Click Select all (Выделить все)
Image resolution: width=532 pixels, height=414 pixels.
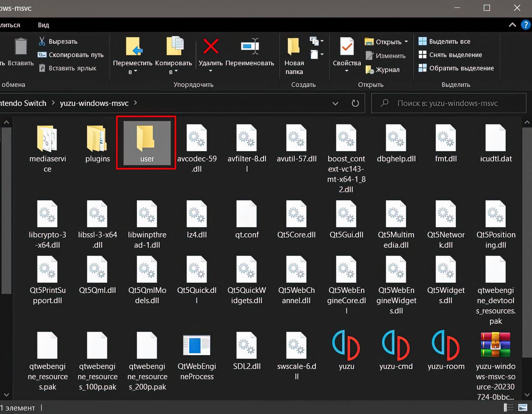(449, 41)
